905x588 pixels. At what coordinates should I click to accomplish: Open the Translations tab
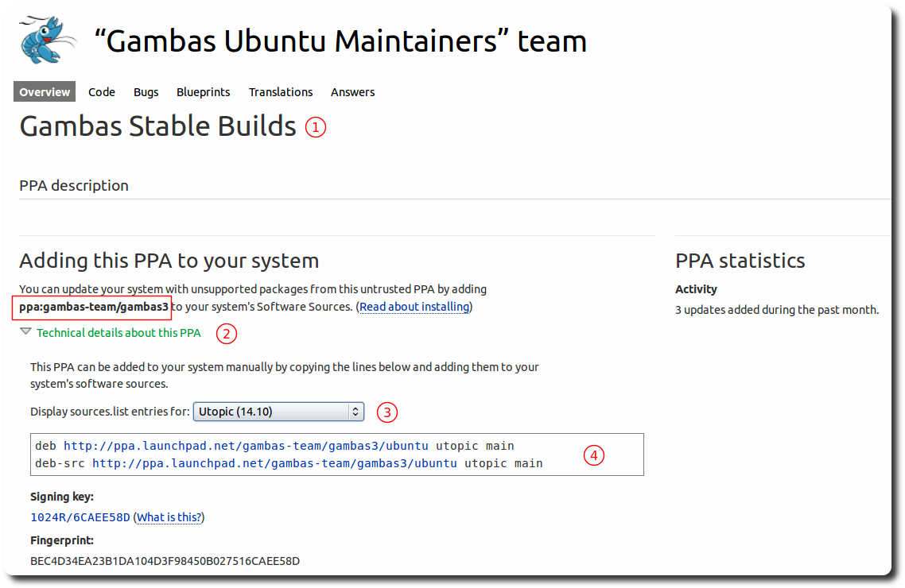coord(281,92)
